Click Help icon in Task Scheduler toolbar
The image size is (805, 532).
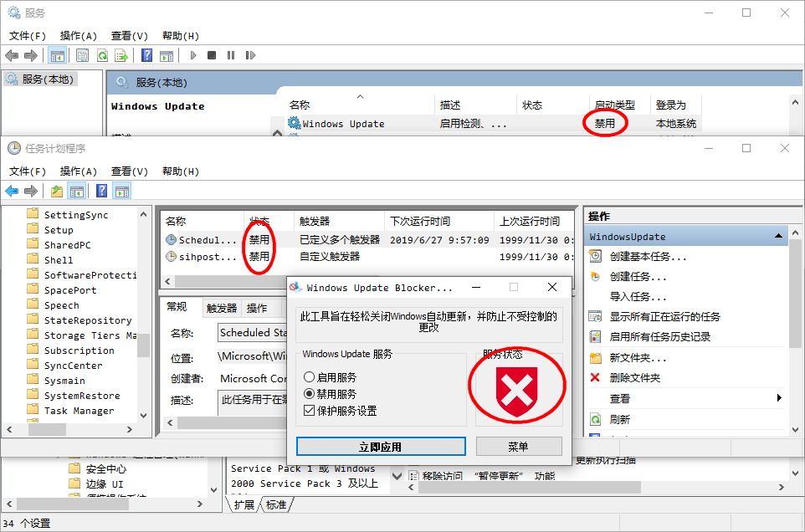tap(101, 192)
